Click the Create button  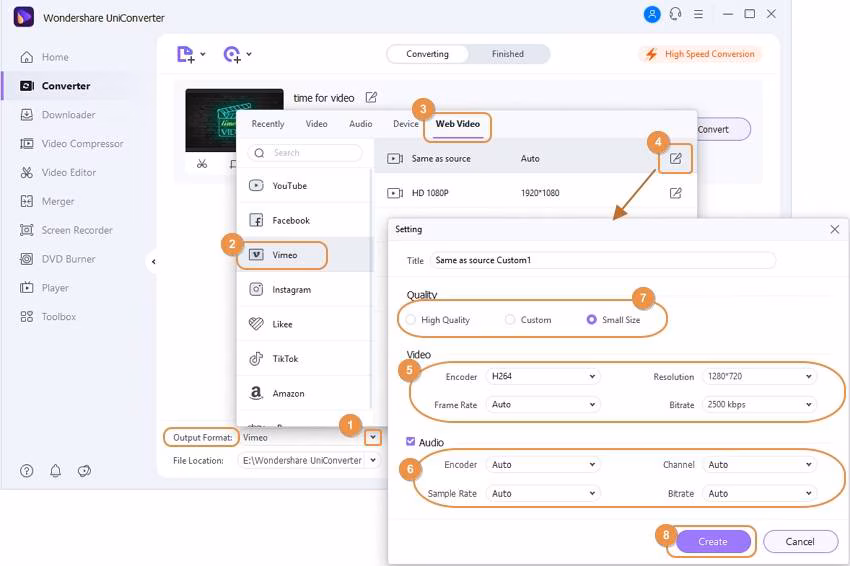click(x=713, y=542)
